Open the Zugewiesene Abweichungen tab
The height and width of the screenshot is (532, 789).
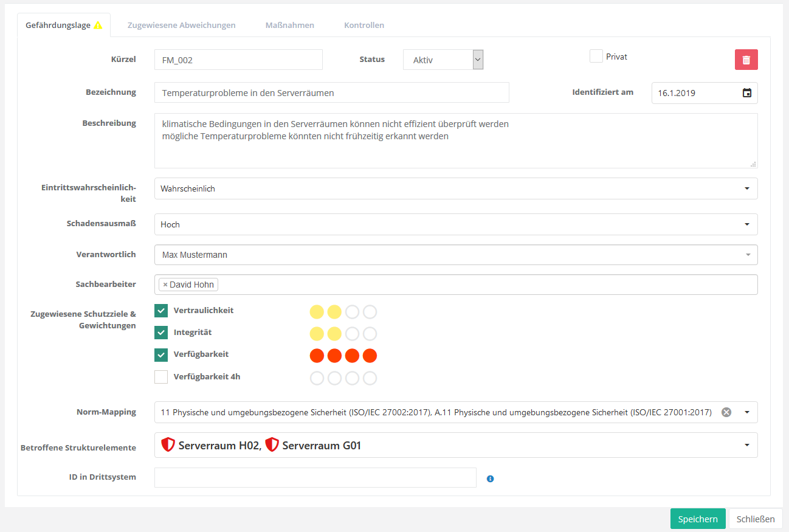tap(181, 26)
